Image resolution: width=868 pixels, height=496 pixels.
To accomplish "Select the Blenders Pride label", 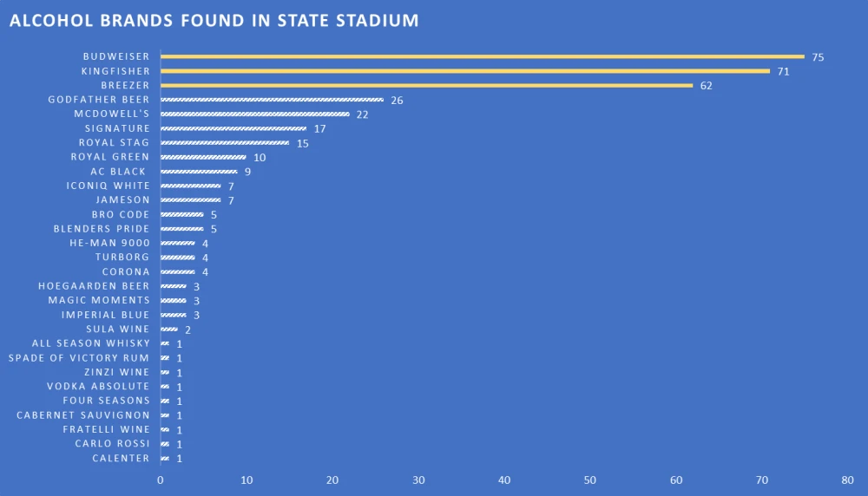I will [101, 228].
